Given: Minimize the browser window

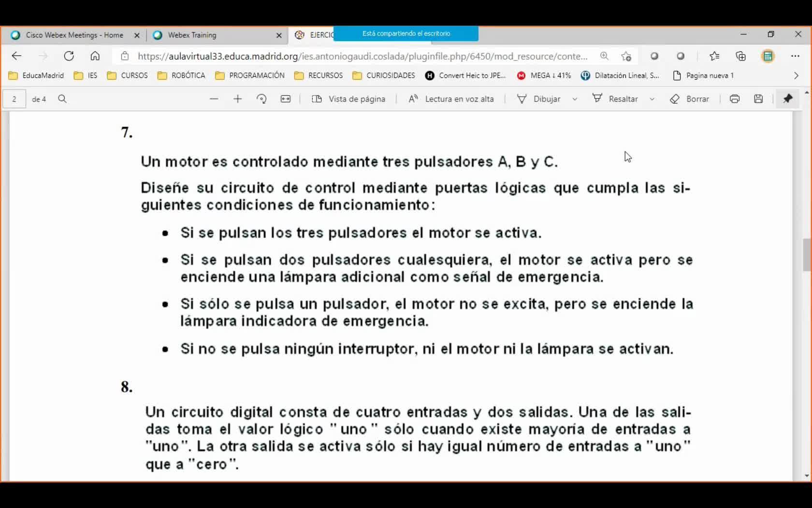Looking at the screenshot, I should [x=743, y=34].
